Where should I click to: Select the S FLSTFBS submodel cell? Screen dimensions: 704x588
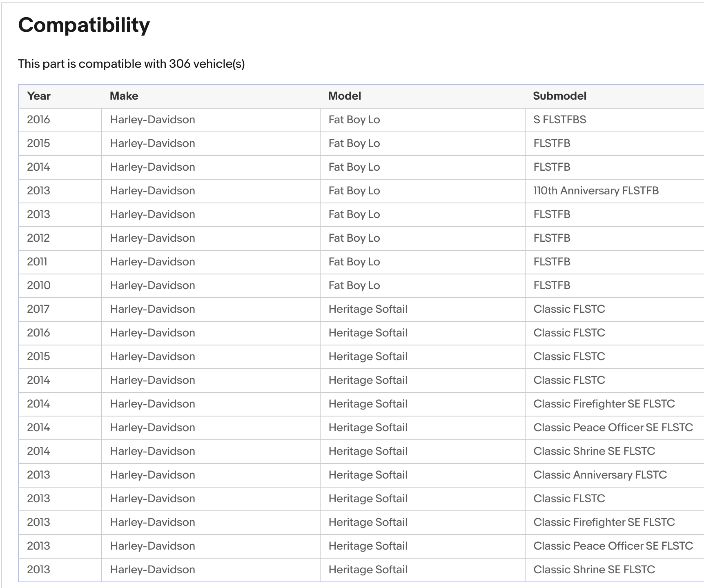(559, 120)
